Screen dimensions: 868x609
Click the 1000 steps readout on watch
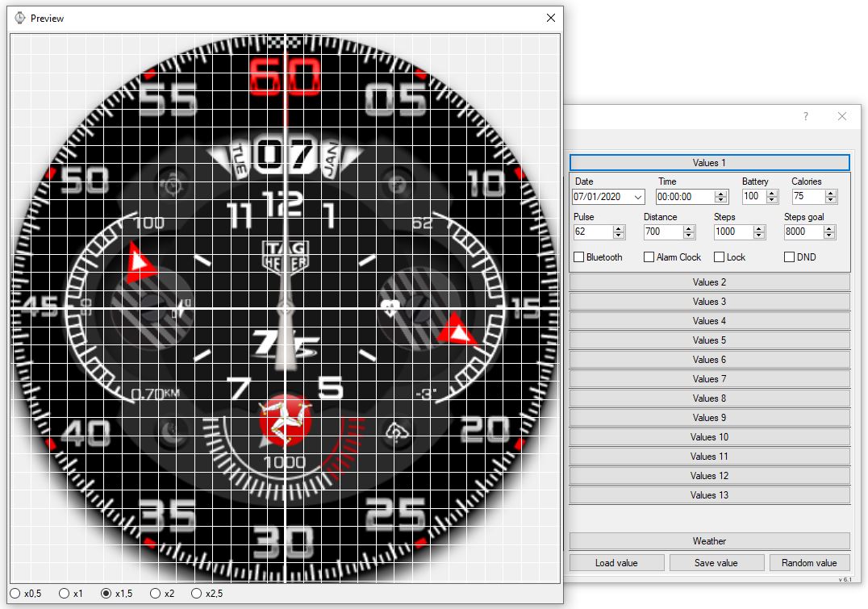pyautogui.click(x=285, y=462)
